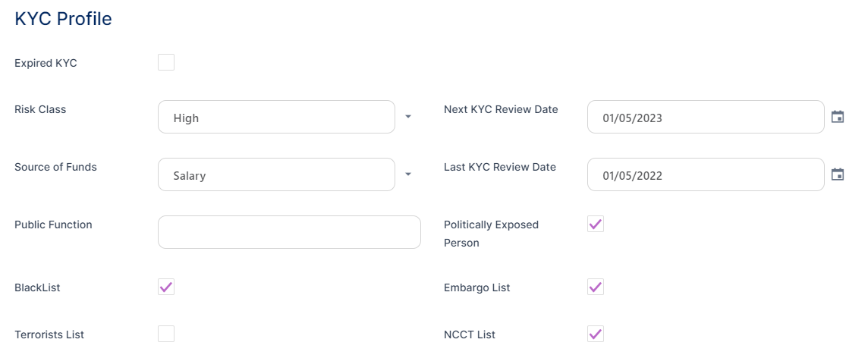Open the Risk Class combo box showing High
Viewport: 868px width, 355px height.
point(276,118)
